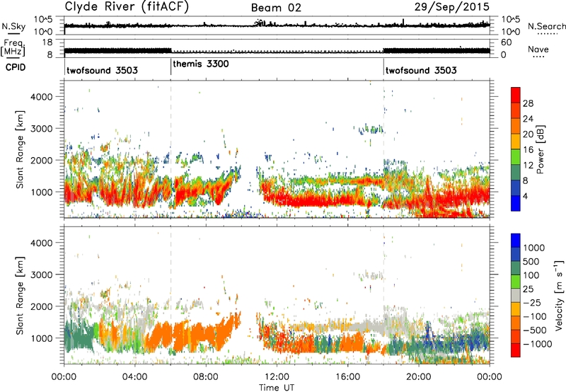Click the 'Clyde River (fitACF)' title text

pyautogui.click(x=127, y=6)
